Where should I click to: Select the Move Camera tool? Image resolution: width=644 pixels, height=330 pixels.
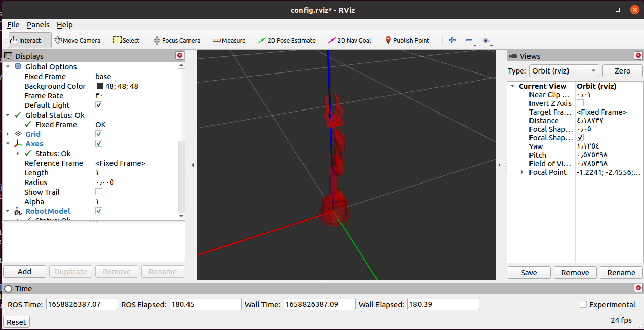click(x=77, y=40)
